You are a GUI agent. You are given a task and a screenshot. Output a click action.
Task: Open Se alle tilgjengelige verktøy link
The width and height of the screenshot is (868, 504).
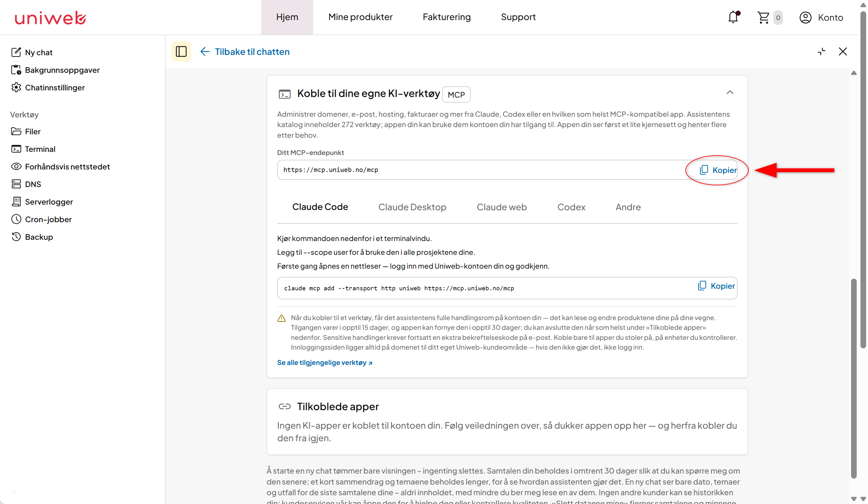[x=325, y=362]
